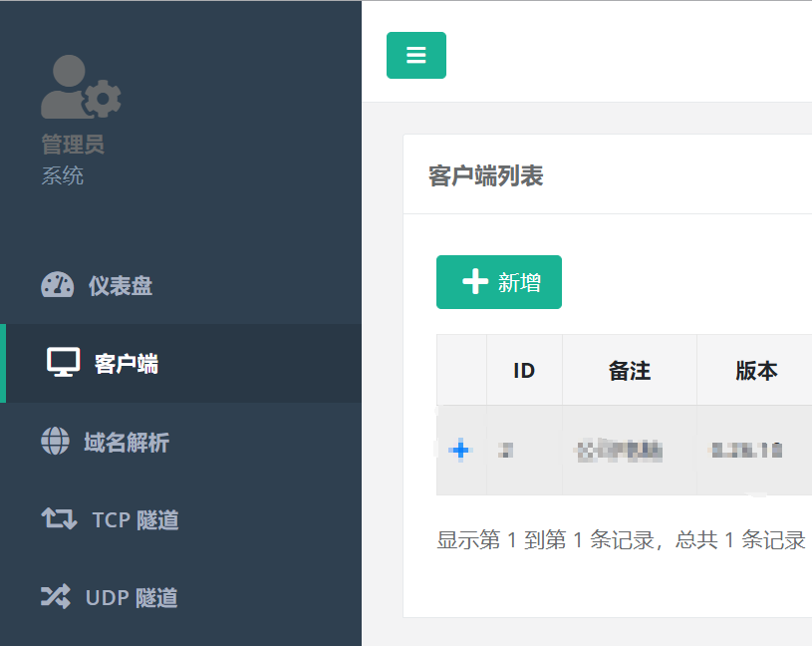The width and height of the screenshot is (812, 646).
Task: Click the dashboard gauge icon
Action: click(57, 285)
